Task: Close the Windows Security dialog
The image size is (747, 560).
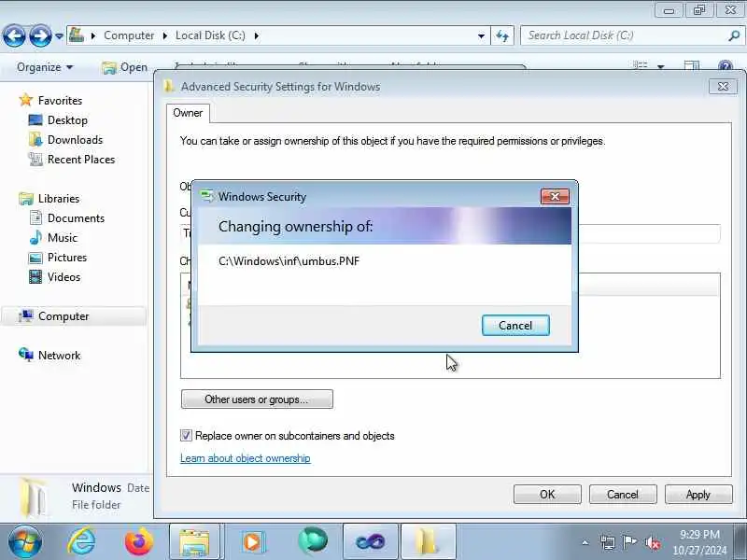Action: pos(555,196)
